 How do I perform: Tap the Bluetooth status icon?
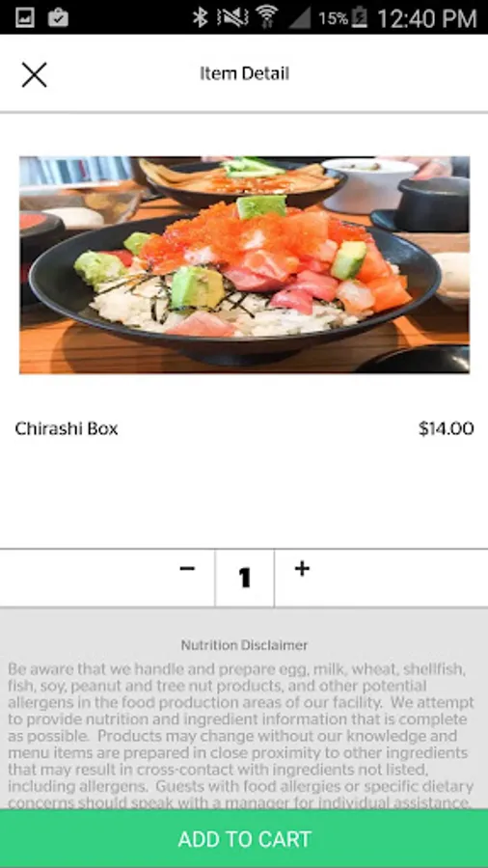(x=200, y=17)
